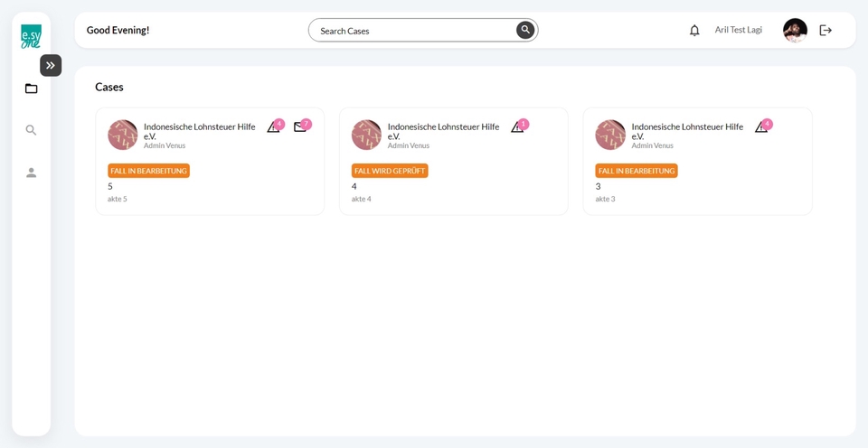
Task: Click organization name in akte 5 card
Action: [x=200, y=131]
